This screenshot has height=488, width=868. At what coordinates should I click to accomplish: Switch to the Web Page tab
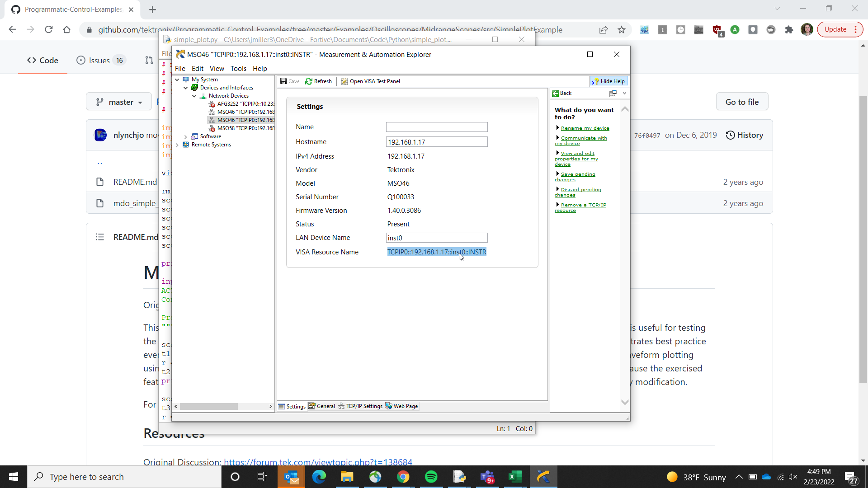pyautogui.click(x=401, y=406)
